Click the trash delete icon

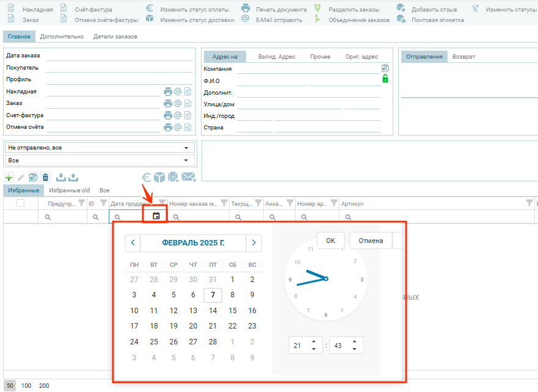tap(45, 177)
